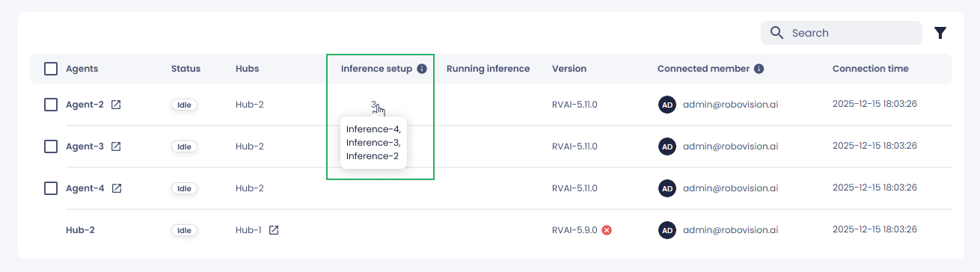
Task: Click the Inference setup column header
Action: click(376, 69)
